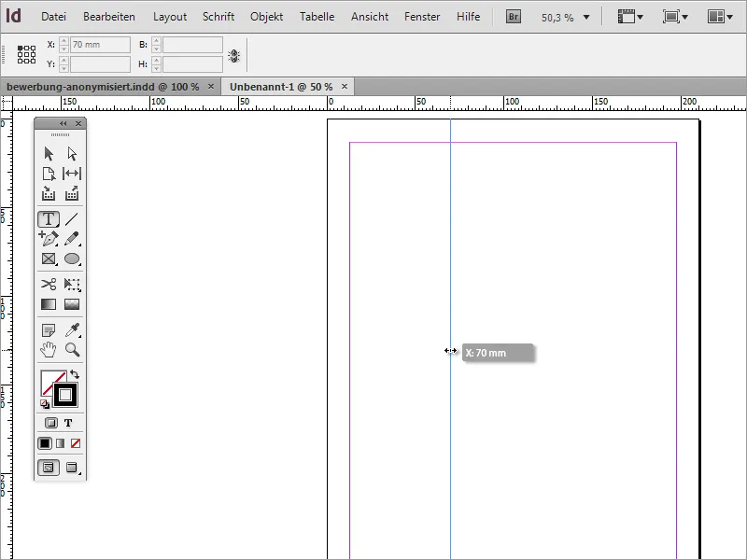Open view options dropdown

click(630, 17)
